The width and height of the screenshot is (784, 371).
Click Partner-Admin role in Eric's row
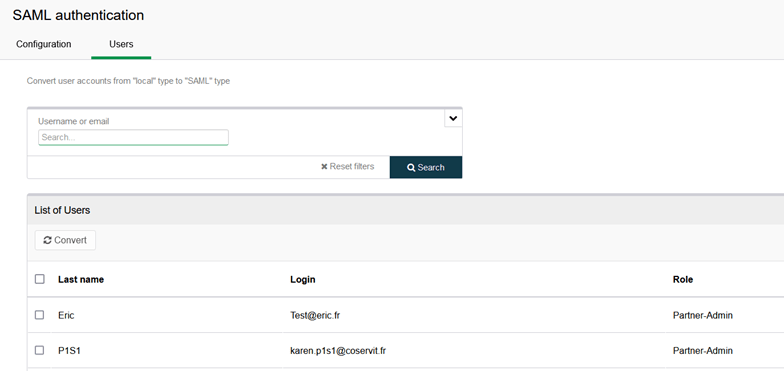(x=703, y=316)
